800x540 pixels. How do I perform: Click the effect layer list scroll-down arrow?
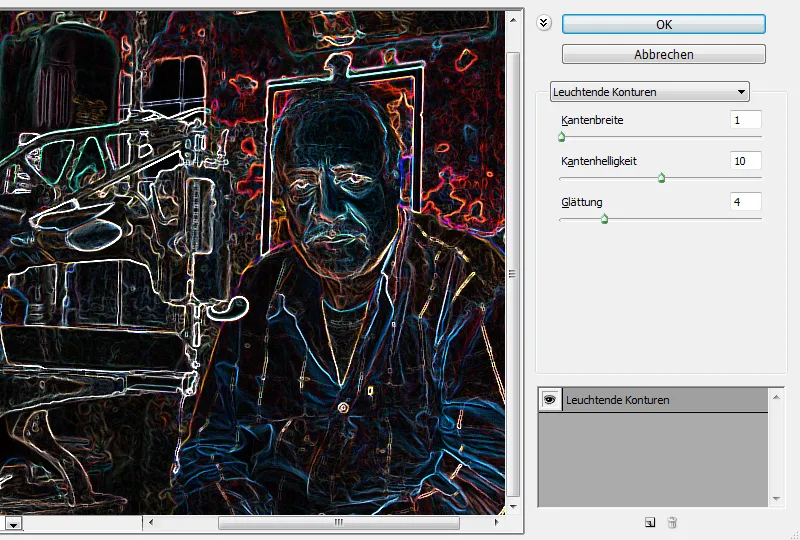tap(776, 499)
